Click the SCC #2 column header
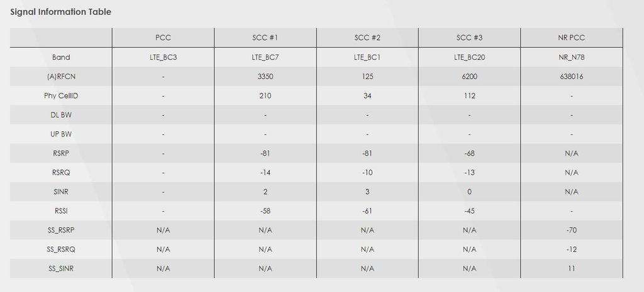 367,38
